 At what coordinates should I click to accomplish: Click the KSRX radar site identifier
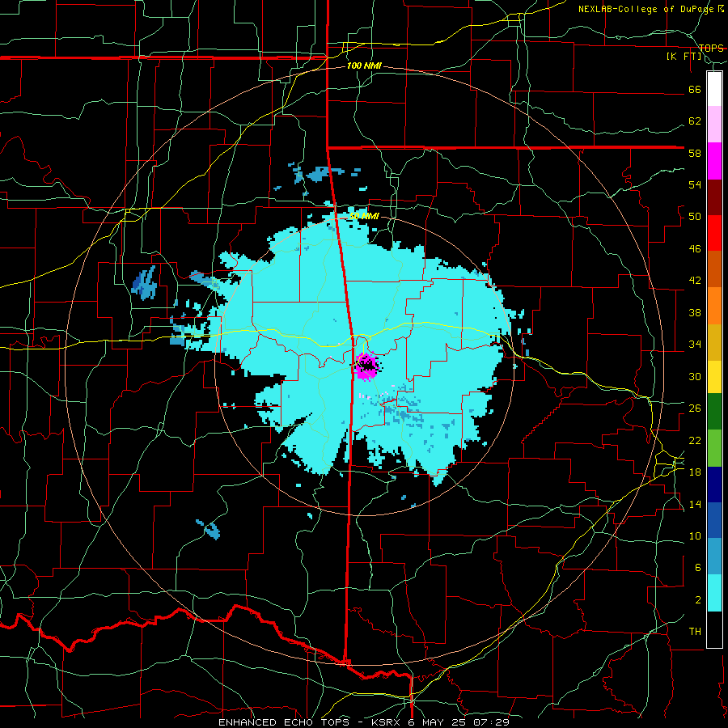388,722
